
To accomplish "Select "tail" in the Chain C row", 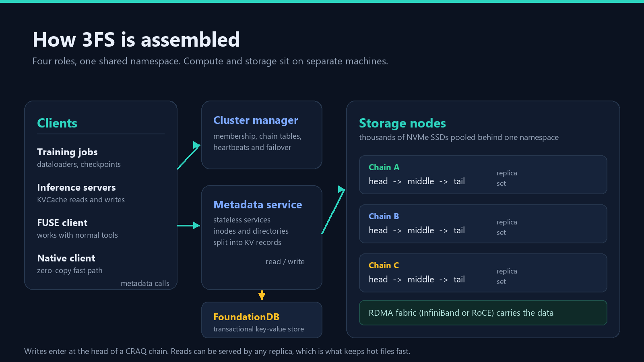I will 459,280.
